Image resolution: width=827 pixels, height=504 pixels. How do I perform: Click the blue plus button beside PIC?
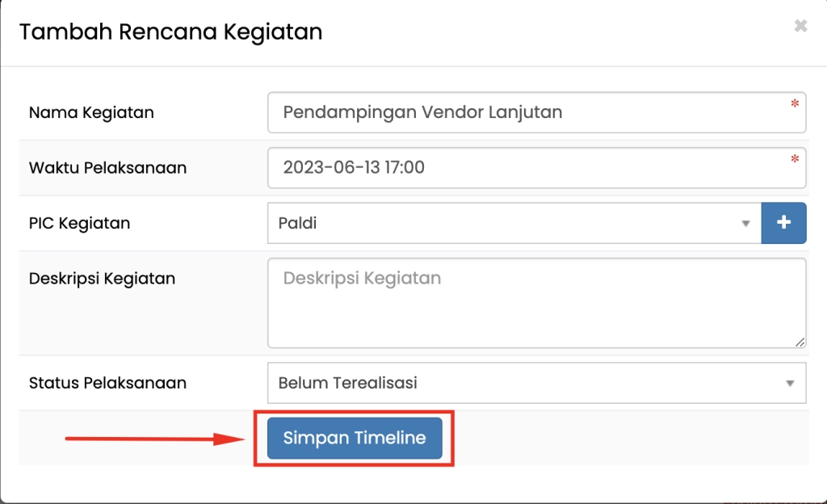click(783, 223)
